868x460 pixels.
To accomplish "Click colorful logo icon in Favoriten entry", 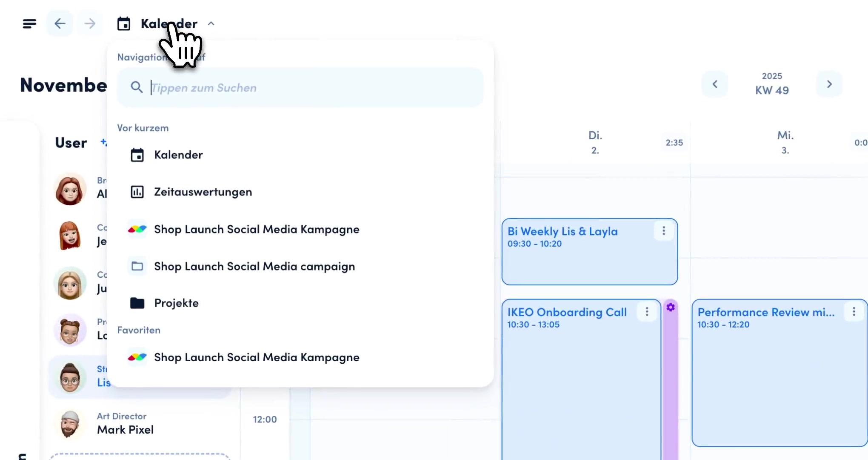I will [x=137, y=357].
